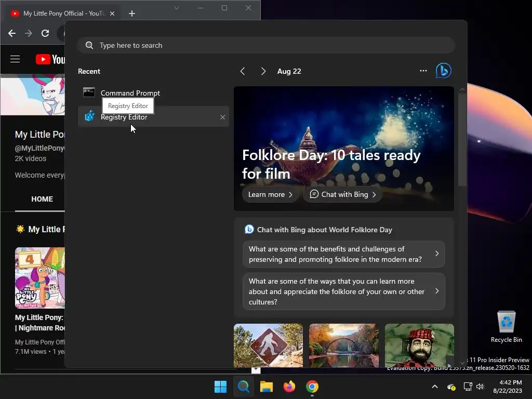Open the Bigfoot crossing sign thumbnail

click(x=269, y=345)
